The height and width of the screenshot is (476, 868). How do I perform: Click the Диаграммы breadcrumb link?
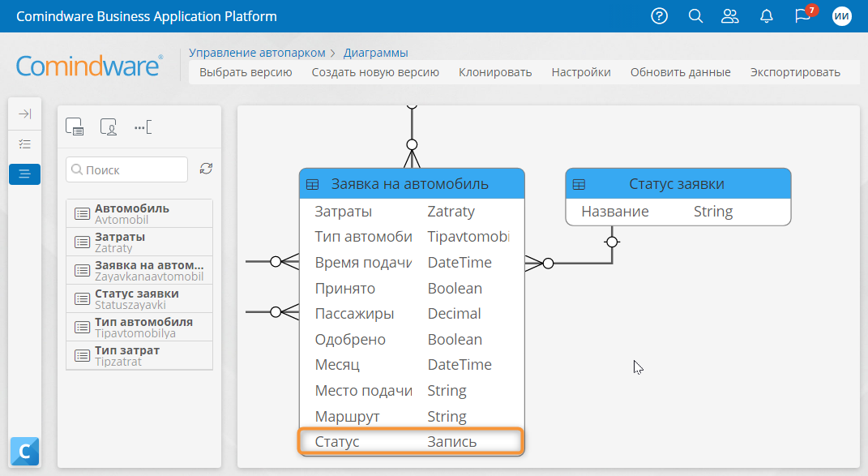click(x=375, y=53)
